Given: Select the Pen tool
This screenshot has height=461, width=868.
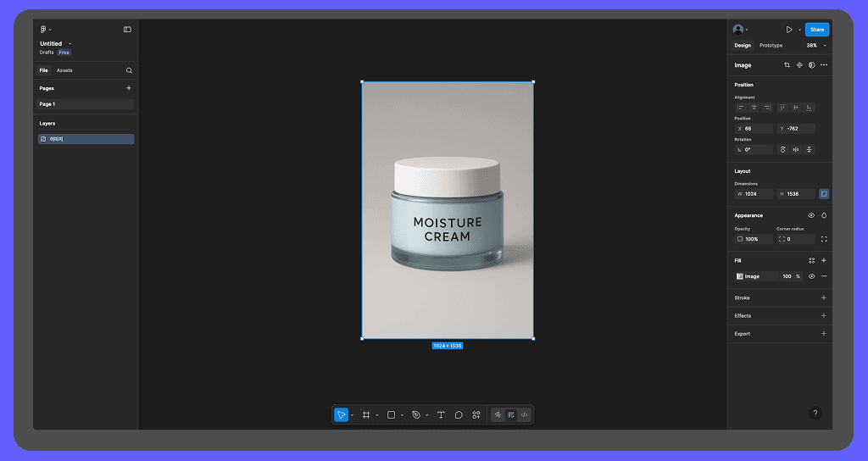Looking at the screenshot, I should point(416,415).
